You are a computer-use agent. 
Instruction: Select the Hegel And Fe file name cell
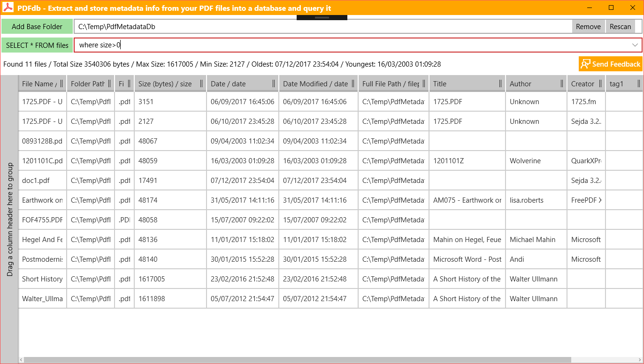[x=43, y=240]
